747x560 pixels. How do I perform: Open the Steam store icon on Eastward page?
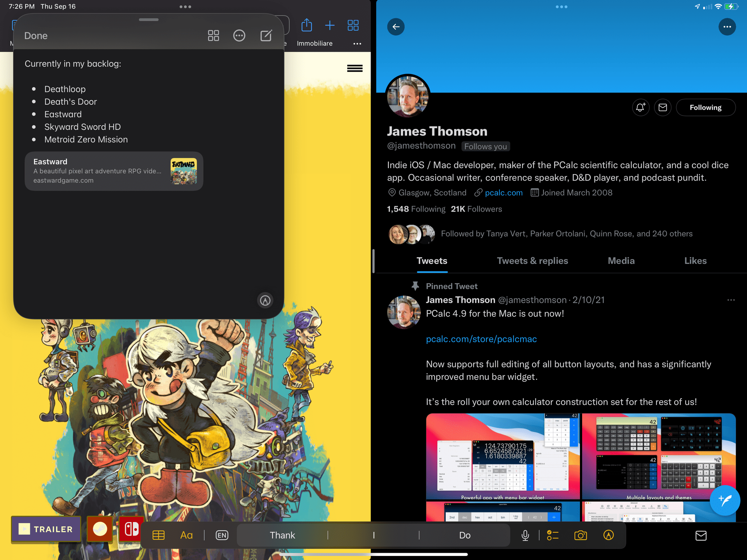pyautogui.click(x=100, y=529)
